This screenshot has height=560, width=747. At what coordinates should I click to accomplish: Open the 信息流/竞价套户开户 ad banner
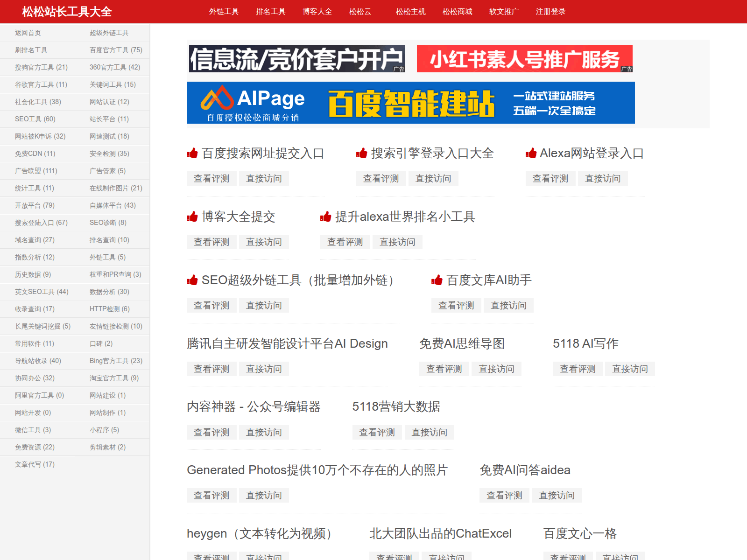[x=296, y=59]
